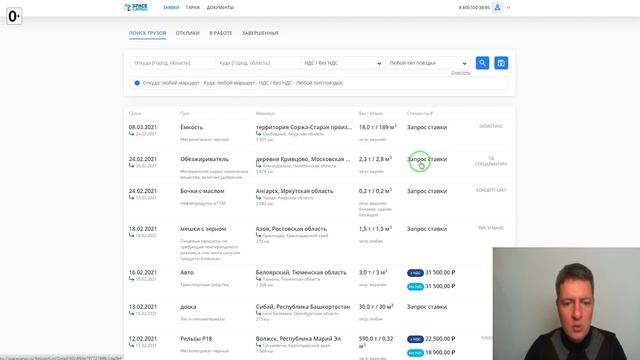Open the Гараж top menu item
The height and width of the screenshot is (360, 640).
[193, 7]
